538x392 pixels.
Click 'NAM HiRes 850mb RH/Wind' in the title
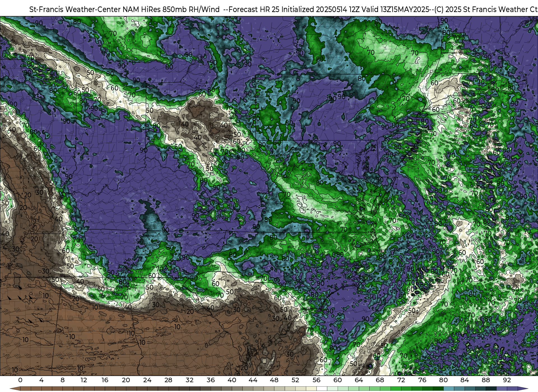(x=171, y=10)
